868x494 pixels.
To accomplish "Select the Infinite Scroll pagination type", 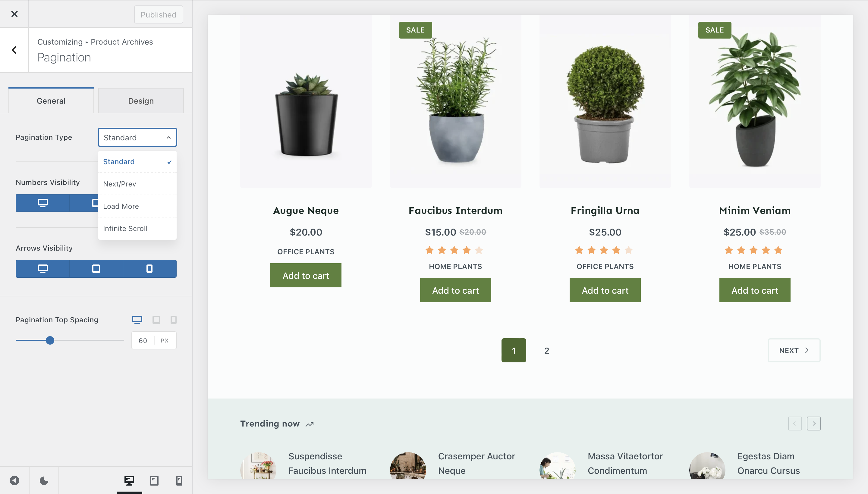I will 125,228.
